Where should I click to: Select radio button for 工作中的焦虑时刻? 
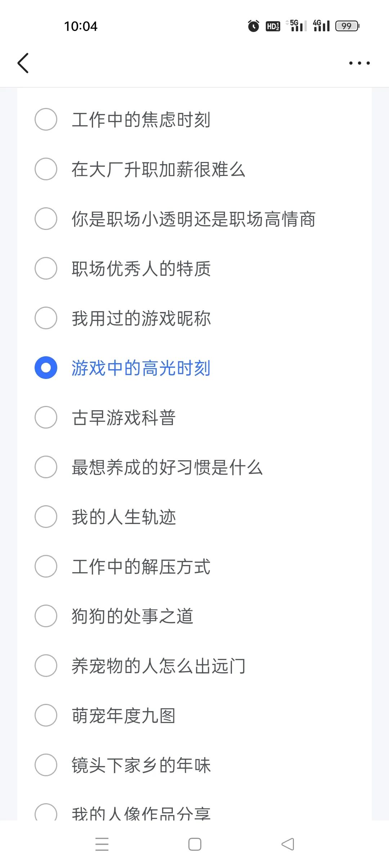tap(46, 119)
